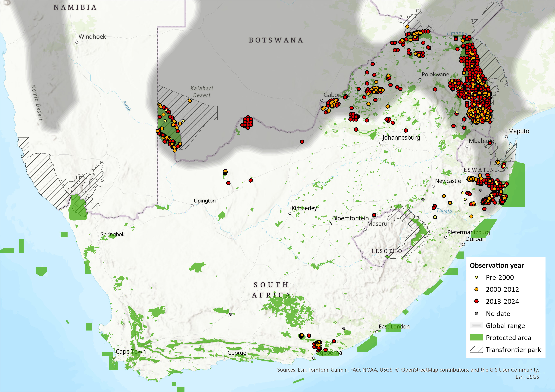Viewport: 555px width, 392px height.
Task: Click the NAMIBIA country label
Action: tap(75, 7)
